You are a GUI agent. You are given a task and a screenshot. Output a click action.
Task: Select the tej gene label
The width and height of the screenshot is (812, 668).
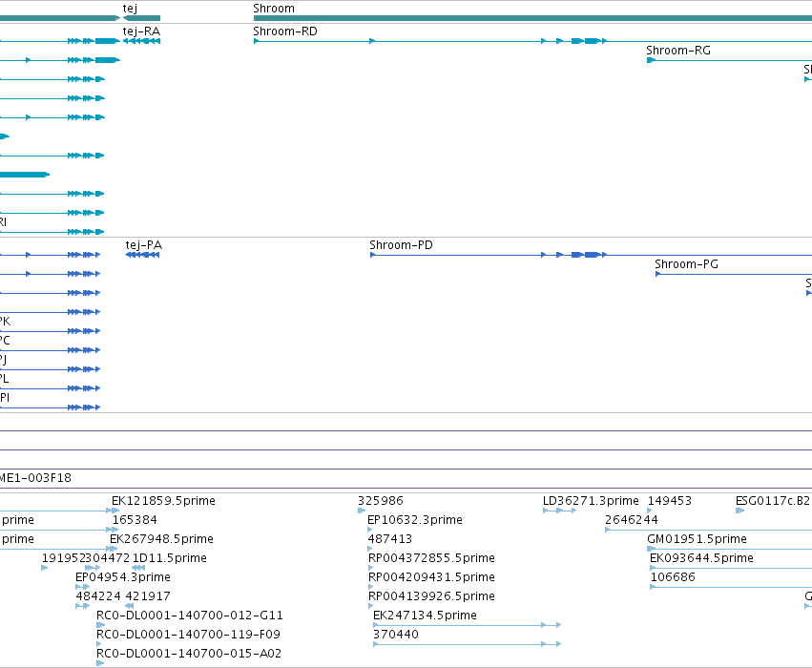pos(130,9)
